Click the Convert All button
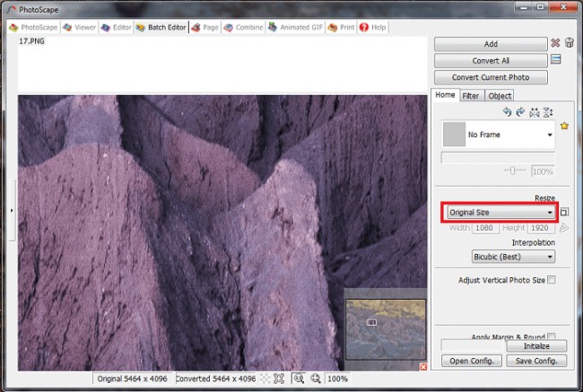The height and width of the screenshot is (392, 583). (x=490, y=60)
